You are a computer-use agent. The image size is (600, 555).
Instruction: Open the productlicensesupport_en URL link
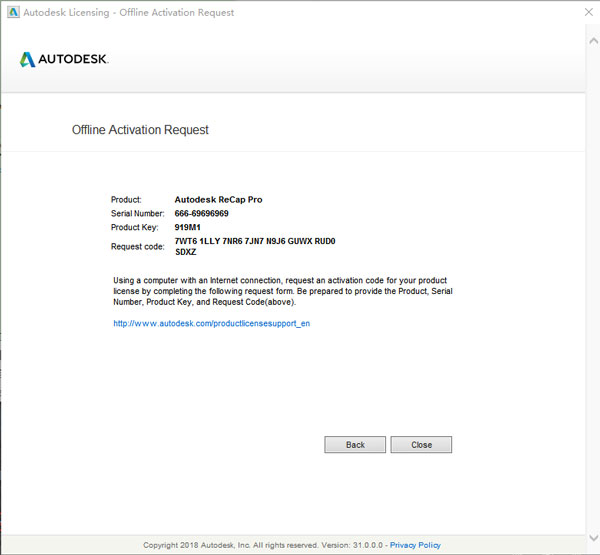tap(211, 323)
